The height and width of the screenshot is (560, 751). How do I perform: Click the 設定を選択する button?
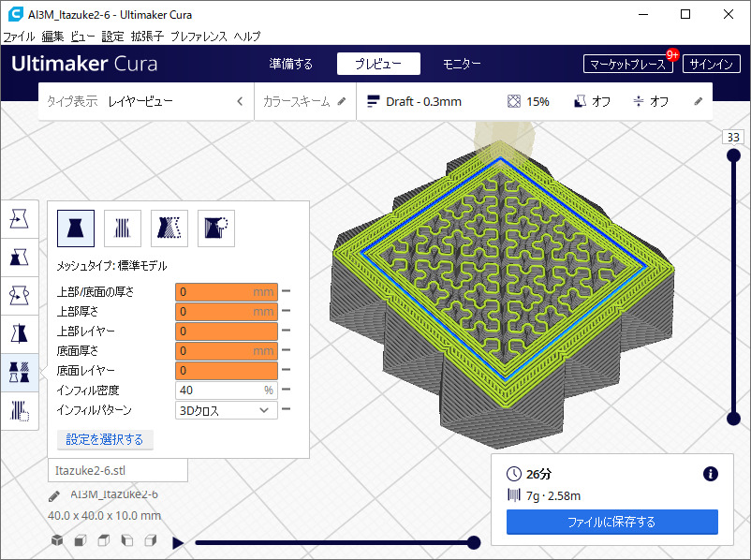tap(105, 439)
